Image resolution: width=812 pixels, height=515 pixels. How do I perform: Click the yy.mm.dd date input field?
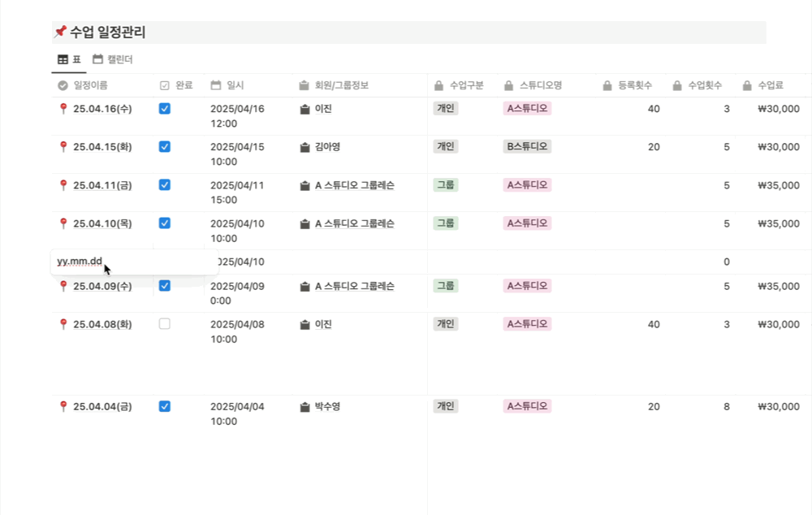(x=79, y=262)
